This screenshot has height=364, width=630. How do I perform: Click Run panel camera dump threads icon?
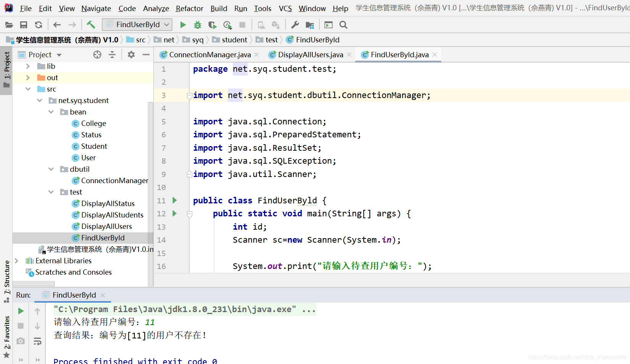tap(21, 341)
